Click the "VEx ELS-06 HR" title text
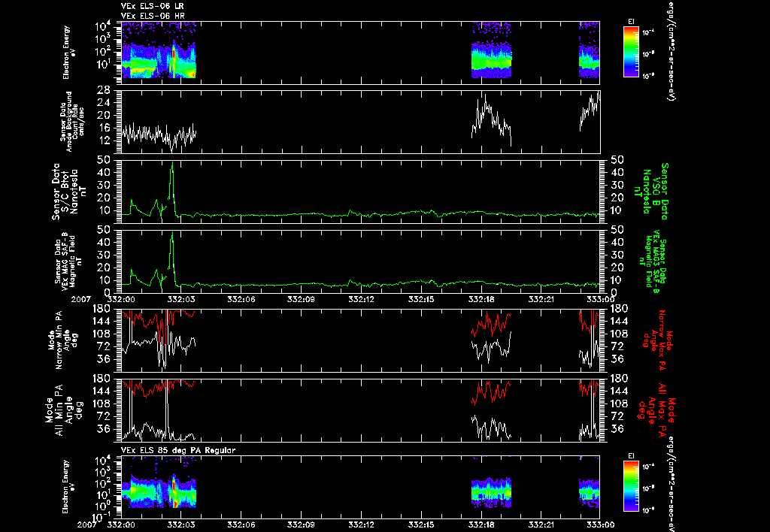Screen dimensions: 770x532 point(153,16)
